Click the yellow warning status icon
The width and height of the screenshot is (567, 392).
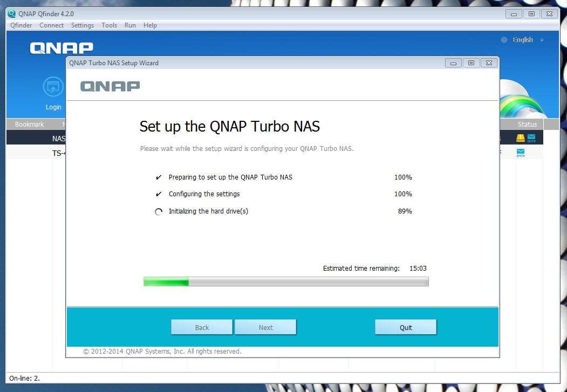point(521,137)
